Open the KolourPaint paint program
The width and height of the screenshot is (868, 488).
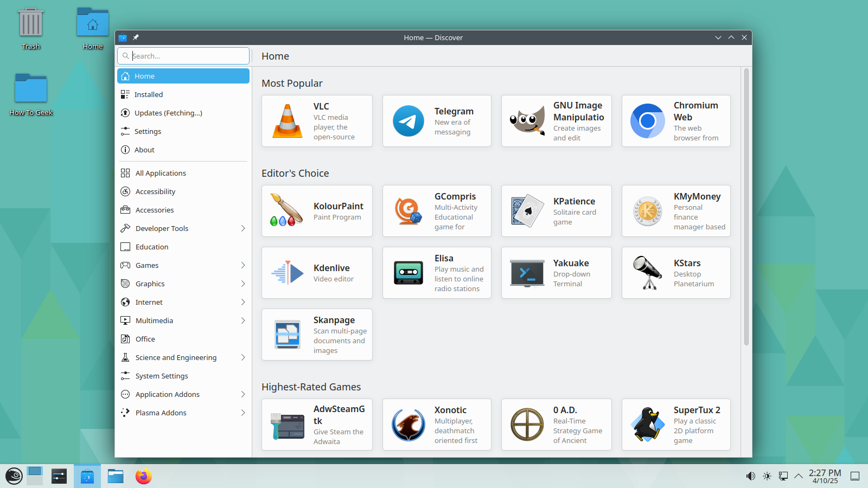coord(317,211)
